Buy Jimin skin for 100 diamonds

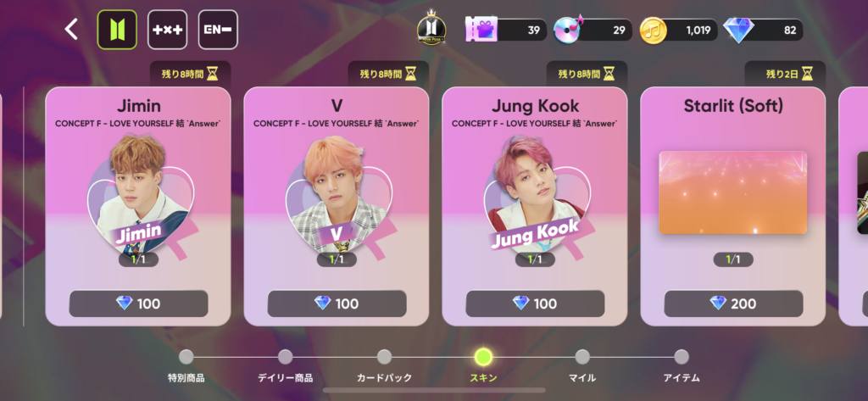(138, 304)
